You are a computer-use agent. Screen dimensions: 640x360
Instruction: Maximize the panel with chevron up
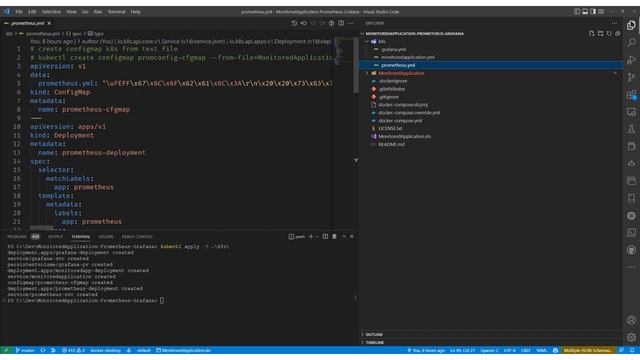pos(344,236)
